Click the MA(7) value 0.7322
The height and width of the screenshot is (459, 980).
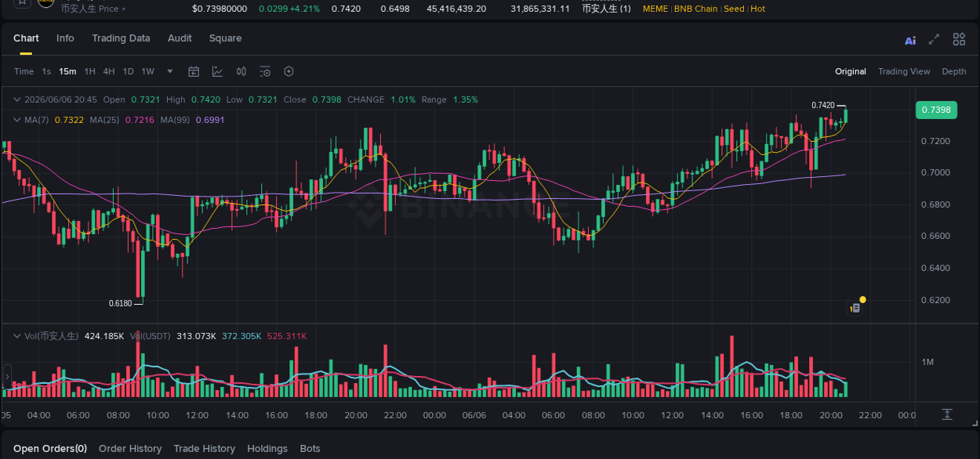click(x=67, y=120)
